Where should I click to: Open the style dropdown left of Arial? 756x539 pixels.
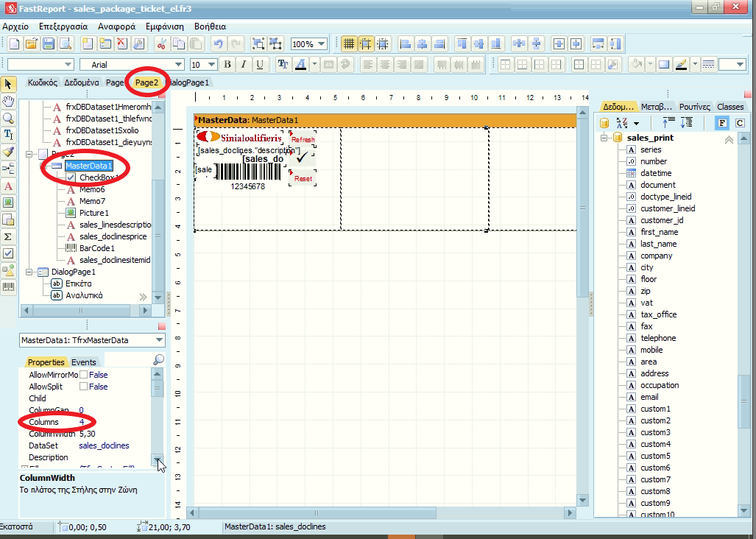[68, 64]
